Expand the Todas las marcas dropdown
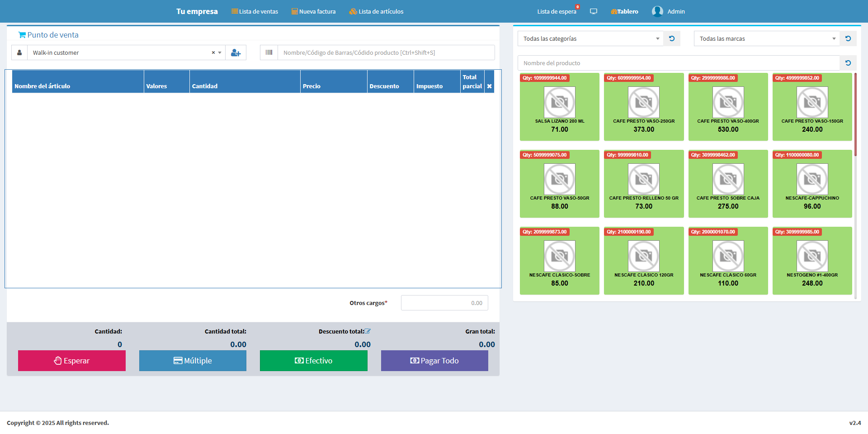 click(x=766, y=39)
